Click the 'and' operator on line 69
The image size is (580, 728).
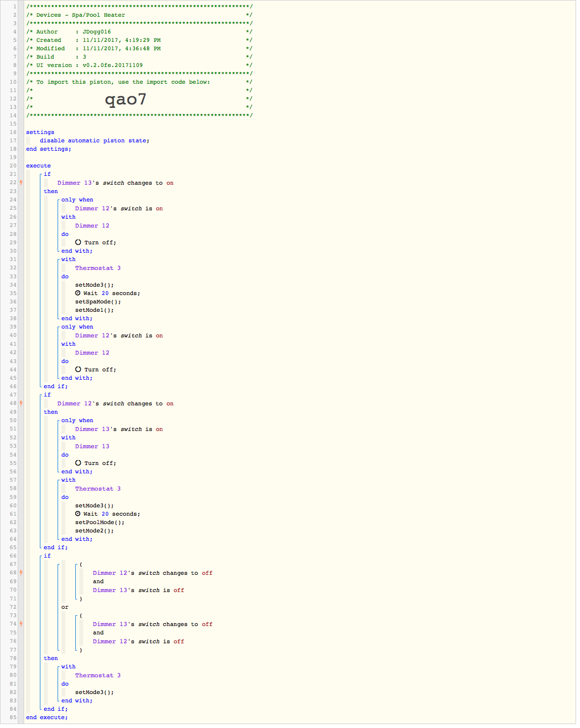(98, 581)
